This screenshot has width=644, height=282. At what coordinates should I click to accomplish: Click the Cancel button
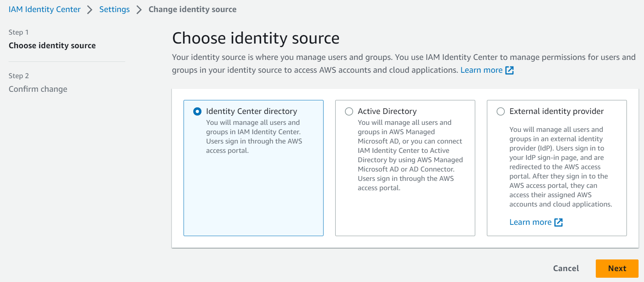point(566,268)
